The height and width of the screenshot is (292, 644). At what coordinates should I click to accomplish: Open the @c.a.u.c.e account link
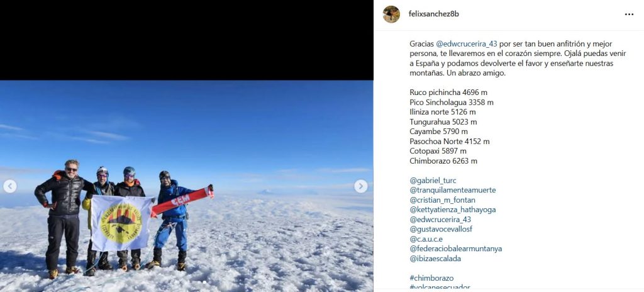tap(426, 239)
